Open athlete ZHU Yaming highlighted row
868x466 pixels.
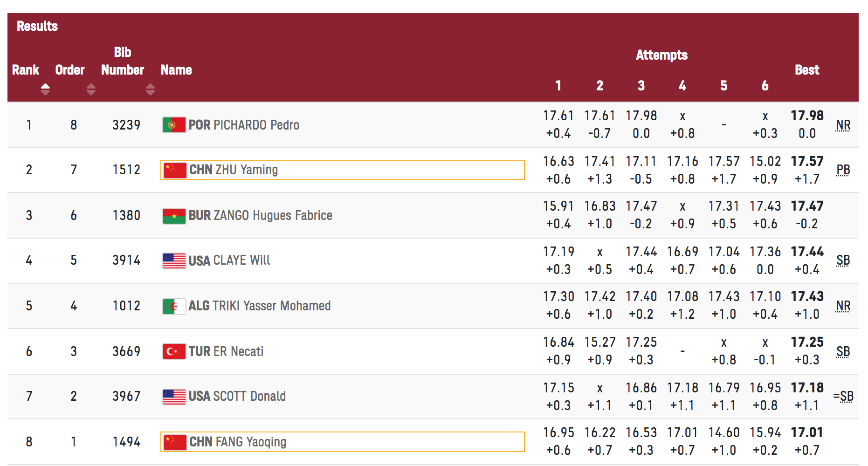342,170
